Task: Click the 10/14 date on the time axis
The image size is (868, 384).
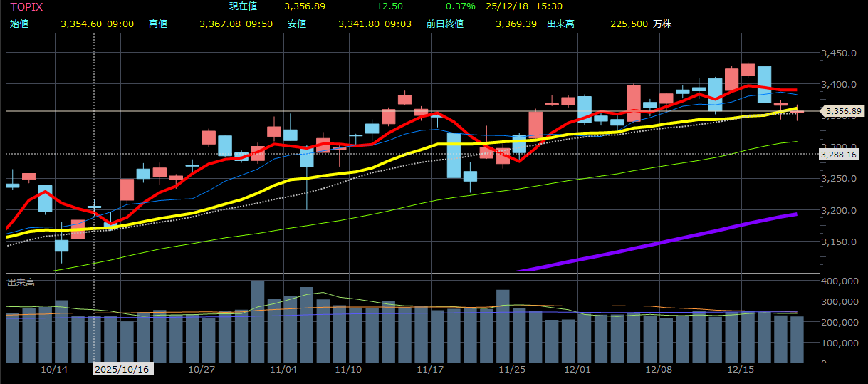Action: click(54, 370)
